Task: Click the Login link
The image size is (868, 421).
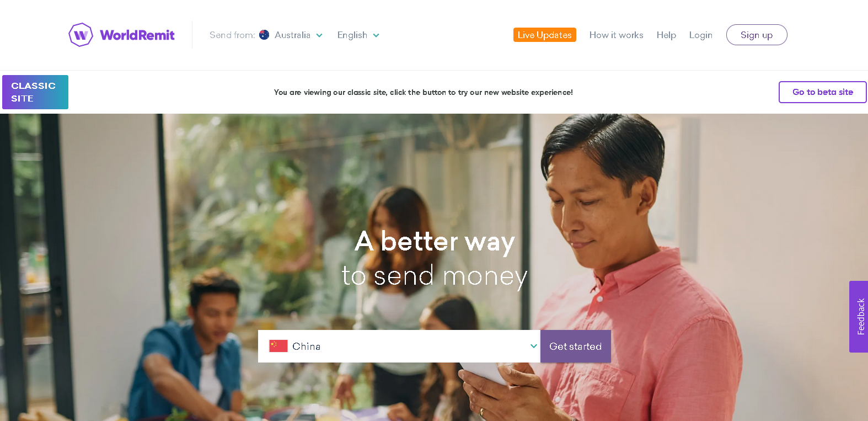Action: 700,35
